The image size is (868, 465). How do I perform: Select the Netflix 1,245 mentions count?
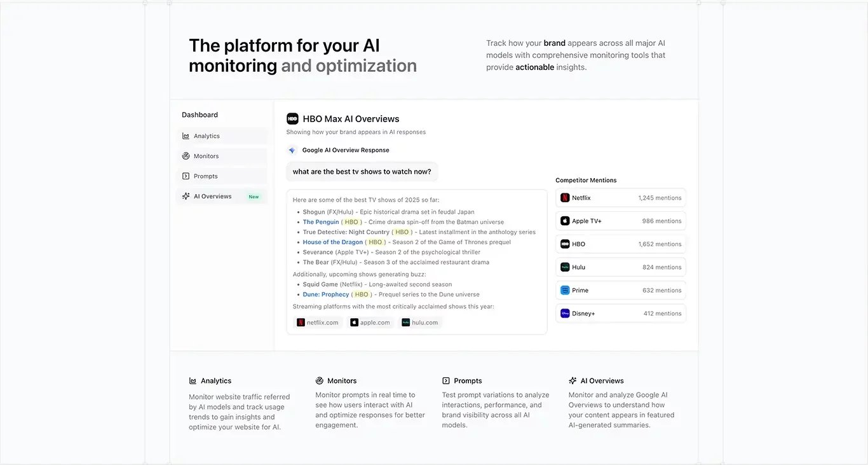click(660, 198)
